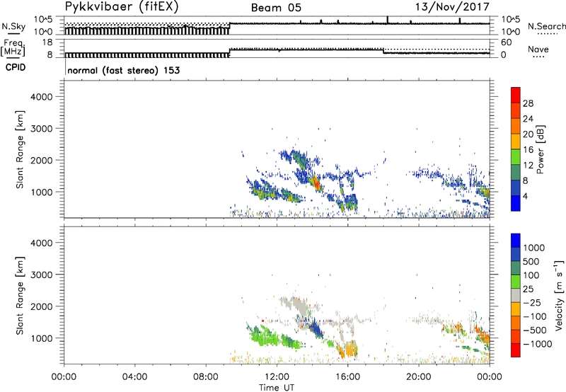
Task: Click the '-500' velocity tick label
Action: click(535, 330)
